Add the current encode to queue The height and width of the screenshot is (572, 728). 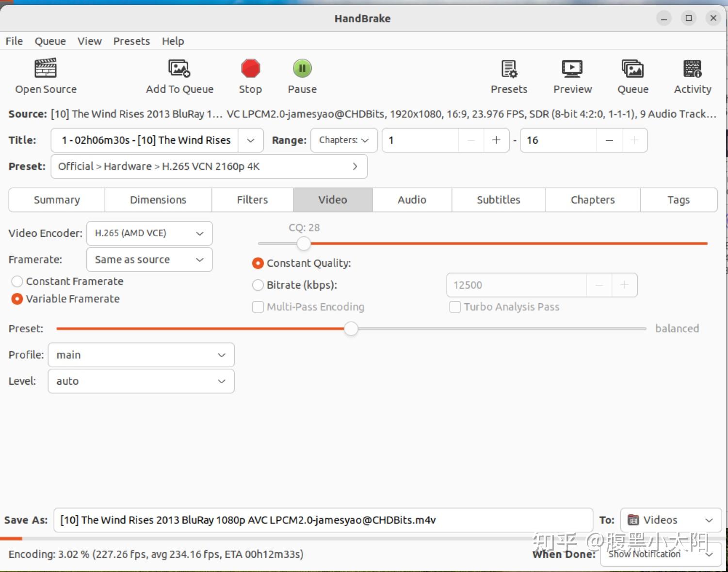pos(179,76)
